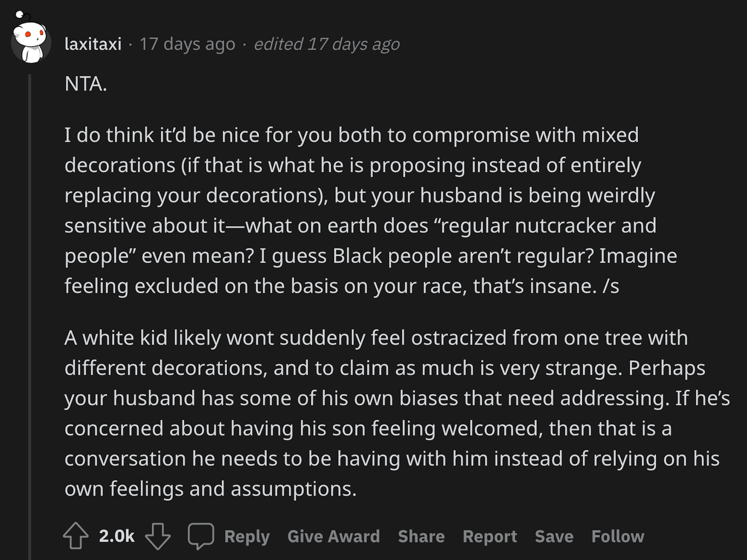Save the comment
This screenshot has height=560, width=747.
(x=554, y=536)
